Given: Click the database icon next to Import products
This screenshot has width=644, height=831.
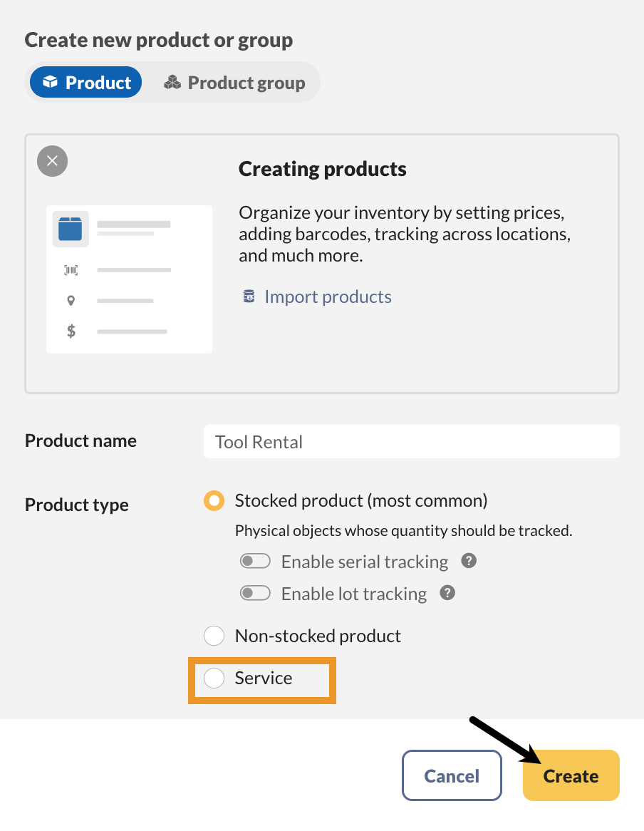Looking at the screenshot, I should click(x=249, y=296).
